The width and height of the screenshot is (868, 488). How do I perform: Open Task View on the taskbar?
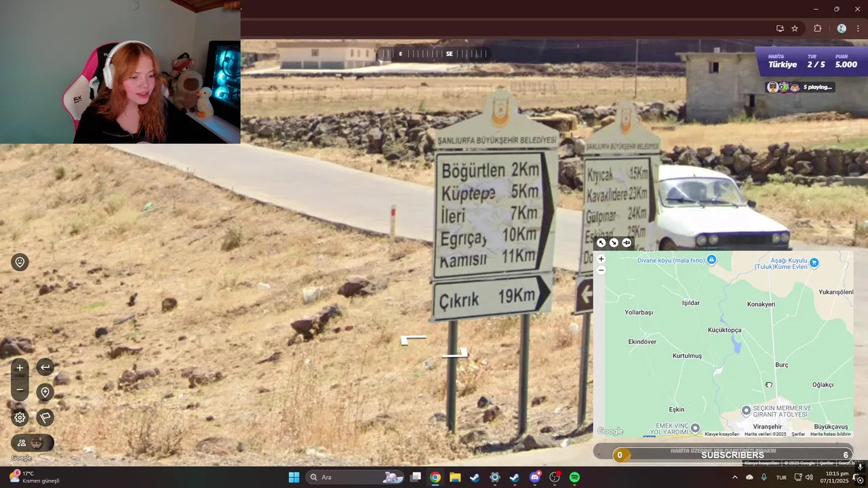click(416, 477)
